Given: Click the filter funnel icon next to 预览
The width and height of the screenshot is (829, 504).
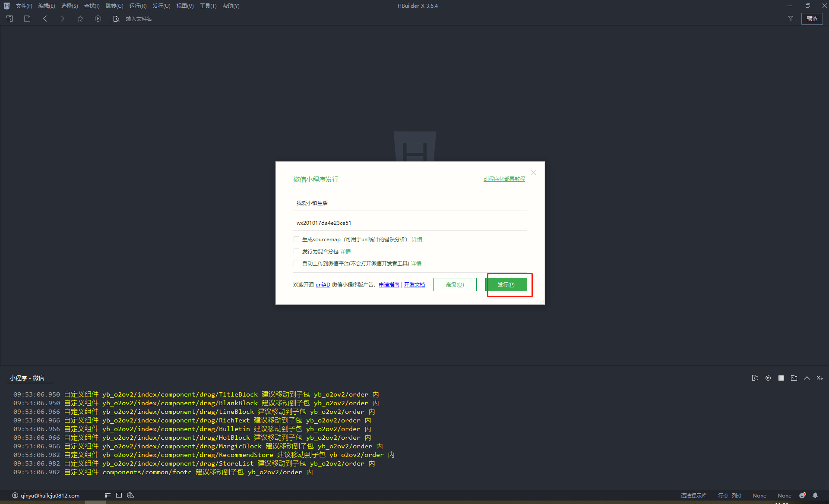Looking at the screenshot, I should pos(791,19).
